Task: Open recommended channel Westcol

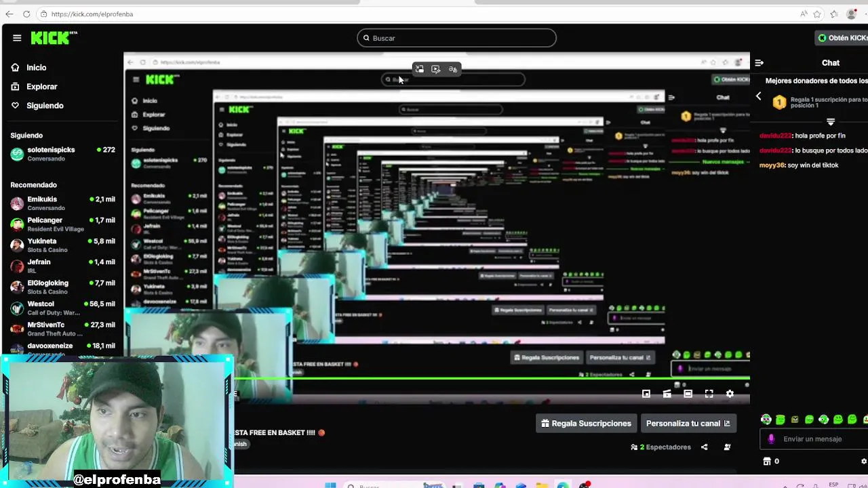Action: click(62, 308)
